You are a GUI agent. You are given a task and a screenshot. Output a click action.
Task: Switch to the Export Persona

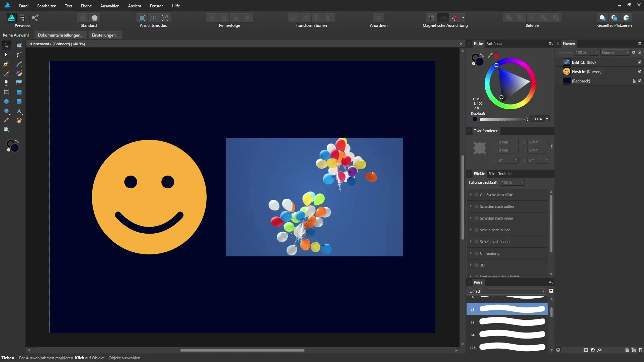pos(35,18)
